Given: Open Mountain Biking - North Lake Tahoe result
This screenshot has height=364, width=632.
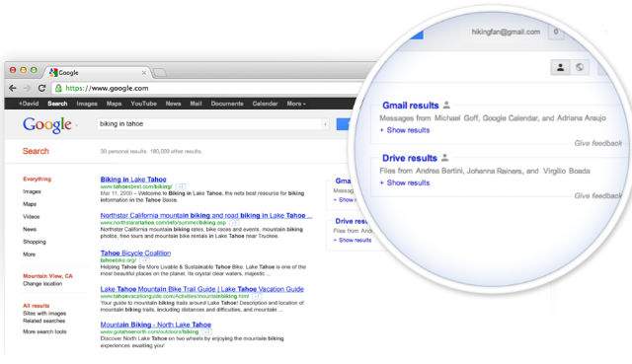Looking at the screenshot, I should (x=156, y=325).
